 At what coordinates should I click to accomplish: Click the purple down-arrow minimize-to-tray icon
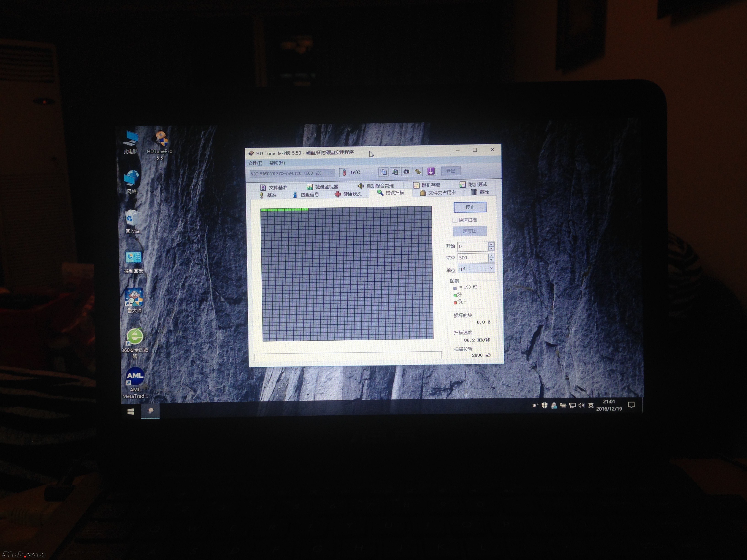431,171
